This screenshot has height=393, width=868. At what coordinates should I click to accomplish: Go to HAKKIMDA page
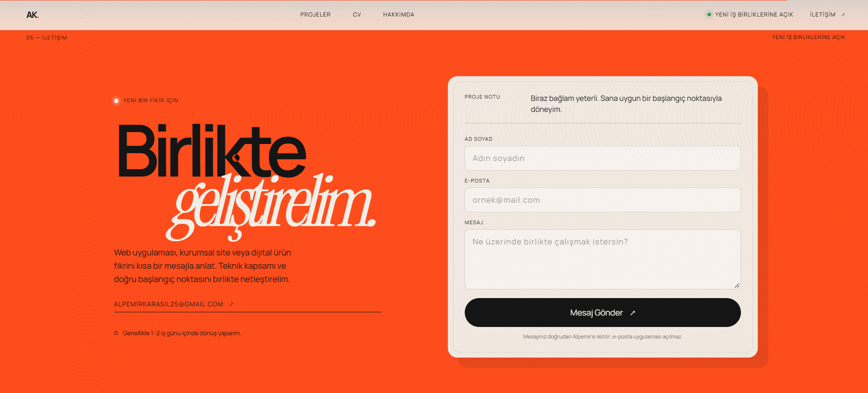click(x=399, y=15)
